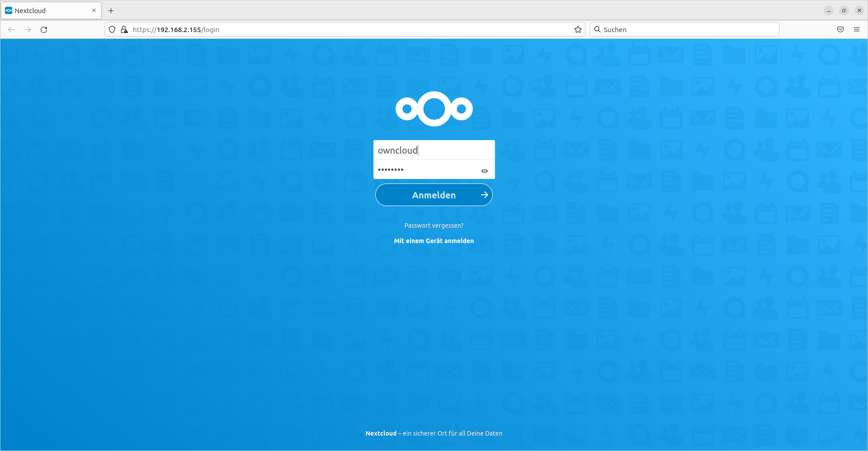
Task: Go forward using the browser forward arrow
Action: pos(28,30)
